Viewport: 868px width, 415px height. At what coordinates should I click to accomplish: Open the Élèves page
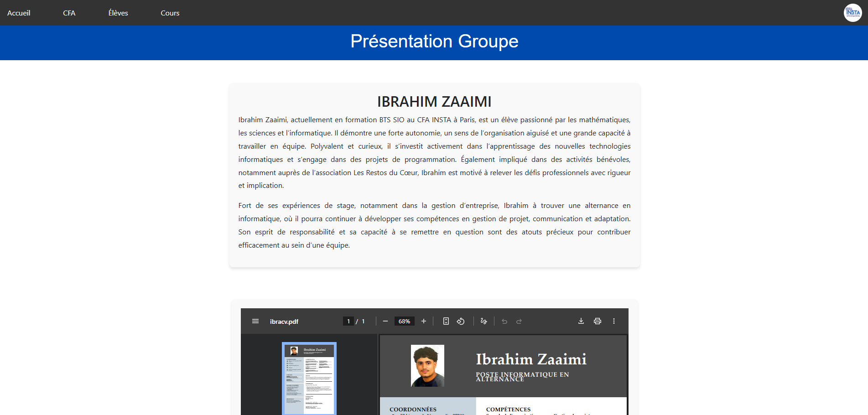pyautogui.click(x=118, y=13)
